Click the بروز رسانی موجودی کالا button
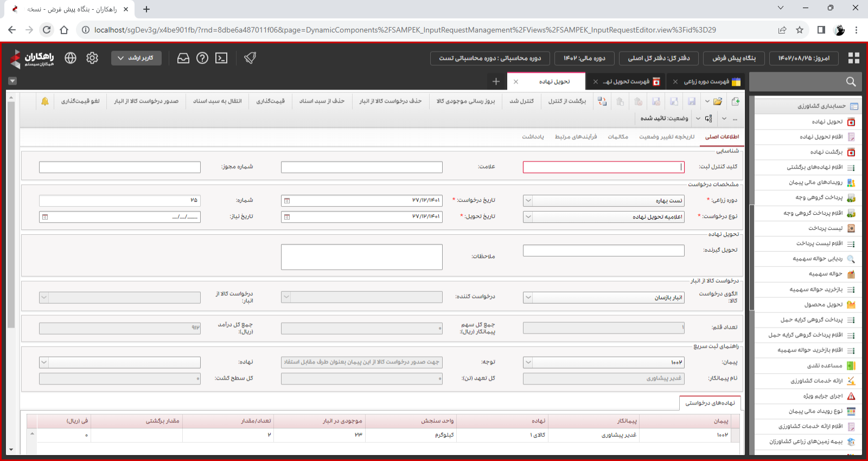The image size is (868, 461). pos(465,101)
